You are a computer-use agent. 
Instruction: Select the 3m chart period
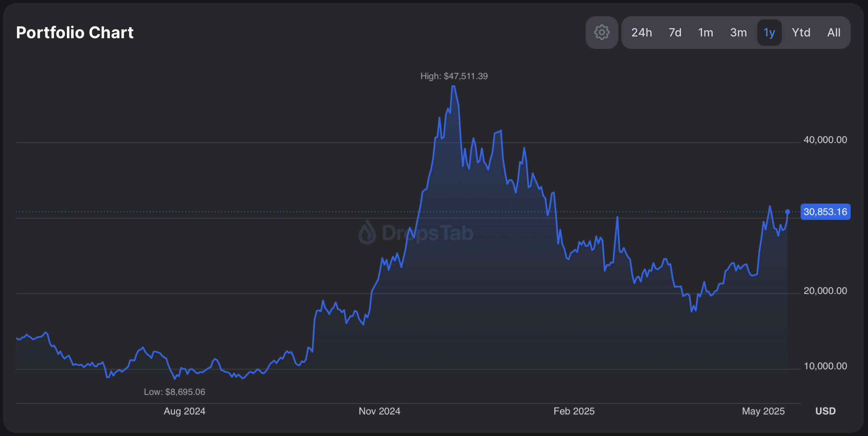(x=738, y=33)
